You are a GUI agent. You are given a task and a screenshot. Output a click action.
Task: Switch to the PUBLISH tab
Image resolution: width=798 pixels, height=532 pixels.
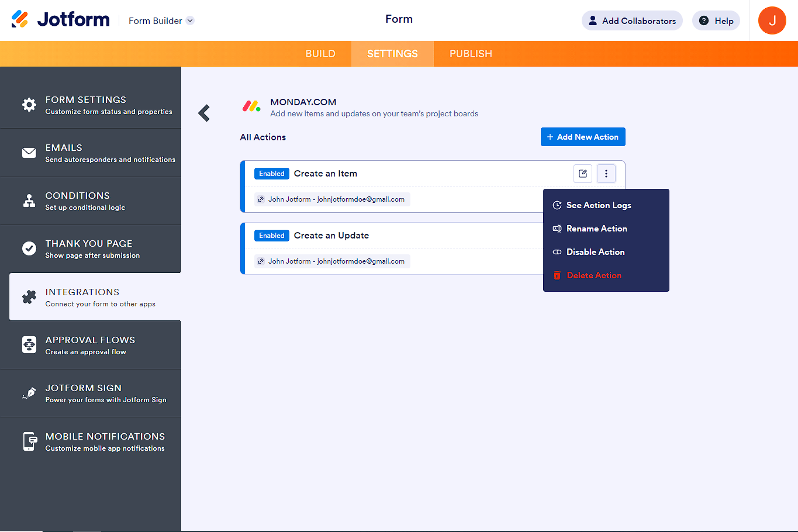pyautogui.click(x=471, y=54)
